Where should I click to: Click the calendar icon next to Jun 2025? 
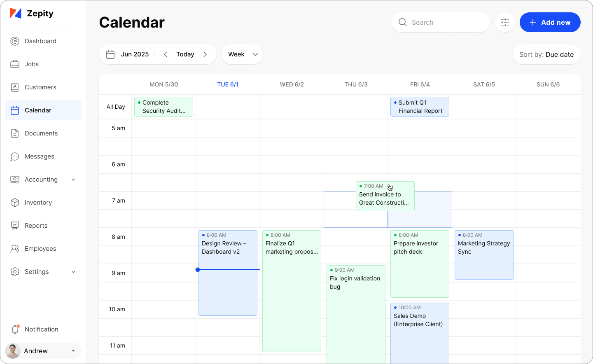pyautogui.click(x=110, y=54)
